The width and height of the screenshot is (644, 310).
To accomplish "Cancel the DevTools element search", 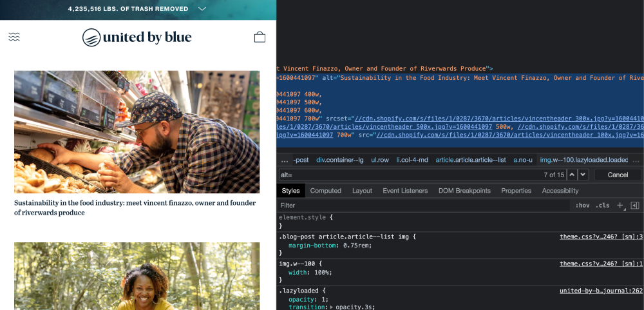I will [x=618, y=175].
